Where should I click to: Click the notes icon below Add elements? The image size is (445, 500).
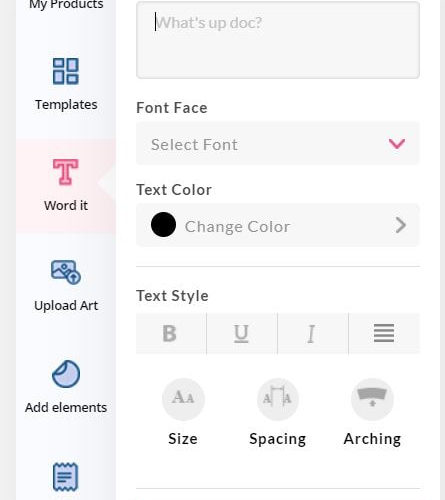[x=66, y=477]
